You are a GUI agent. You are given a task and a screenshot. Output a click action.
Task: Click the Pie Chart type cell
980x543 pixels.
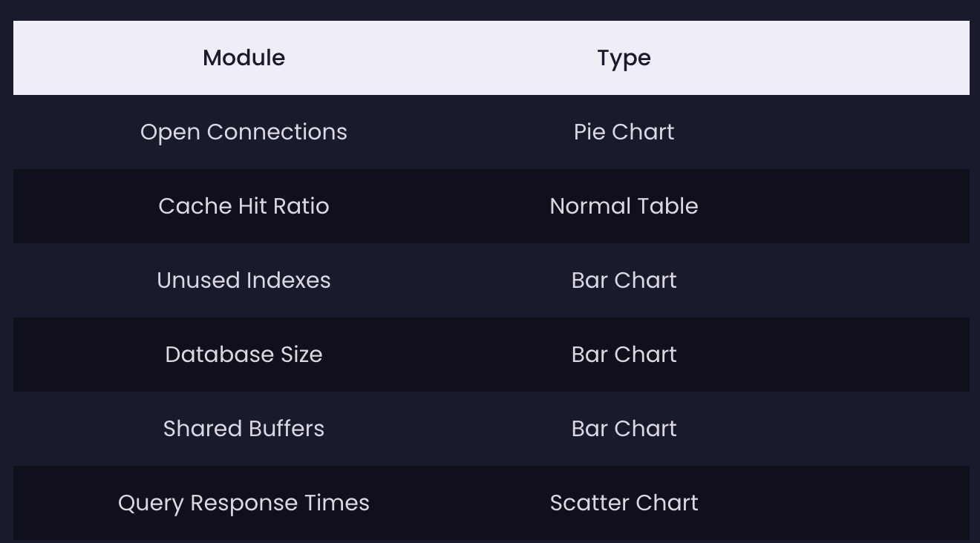(x=624, y=132)
